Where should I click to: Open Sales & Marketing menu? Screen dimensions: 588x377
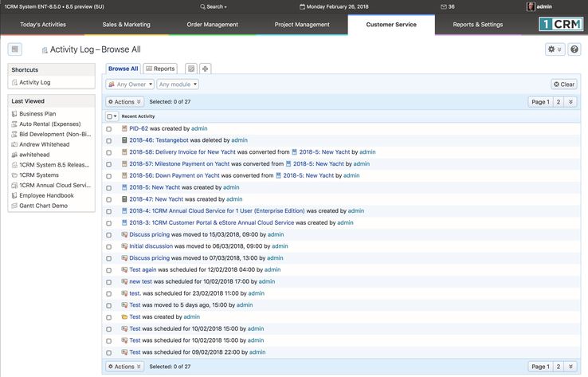[x=127, y=25]
